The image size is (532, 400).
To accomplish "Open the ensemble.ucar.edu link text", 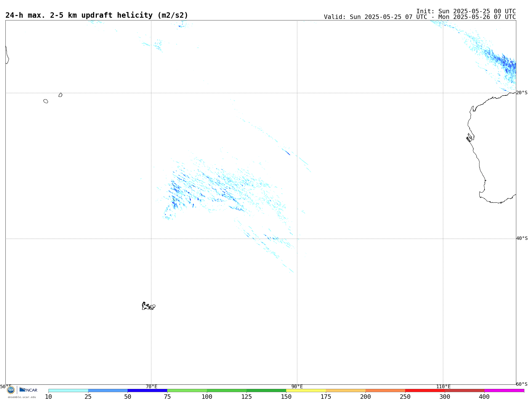I will point(22,397).
